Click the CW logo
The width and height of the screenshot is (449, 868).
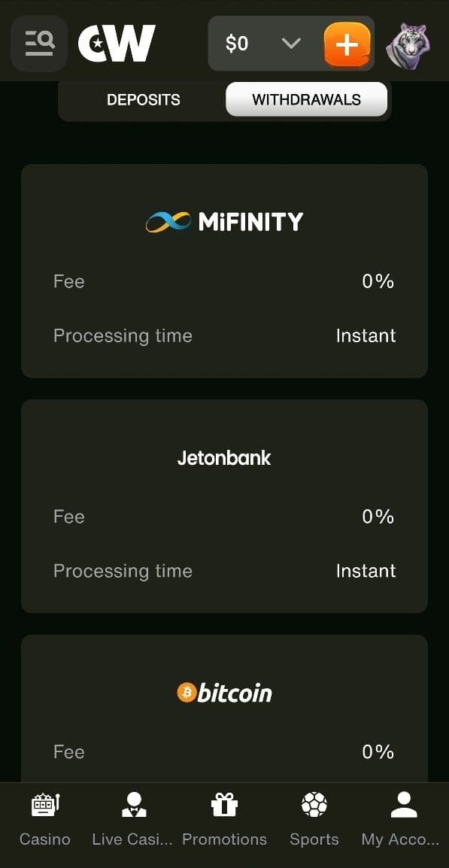click(117, 43)
